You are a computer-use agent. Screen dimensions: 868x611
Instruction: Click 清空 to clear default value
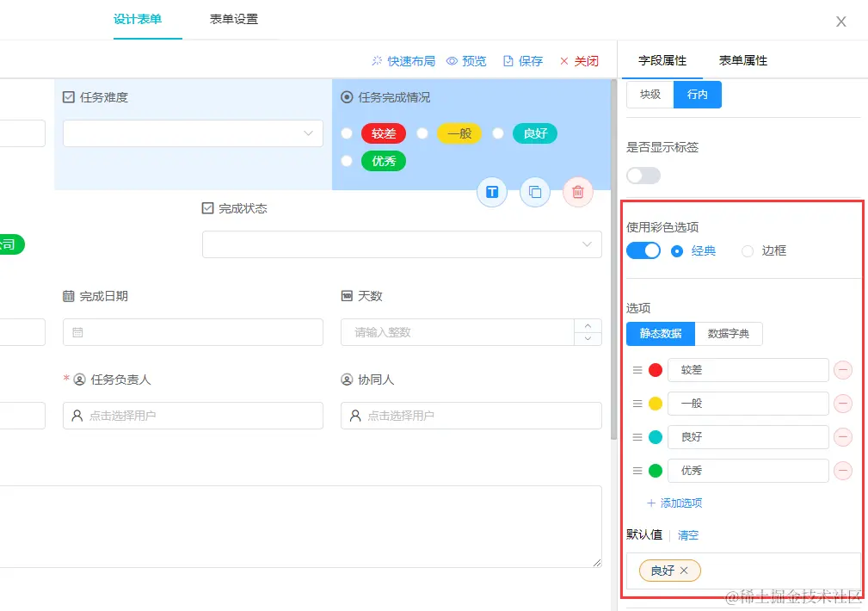click(x=688, y=535)
